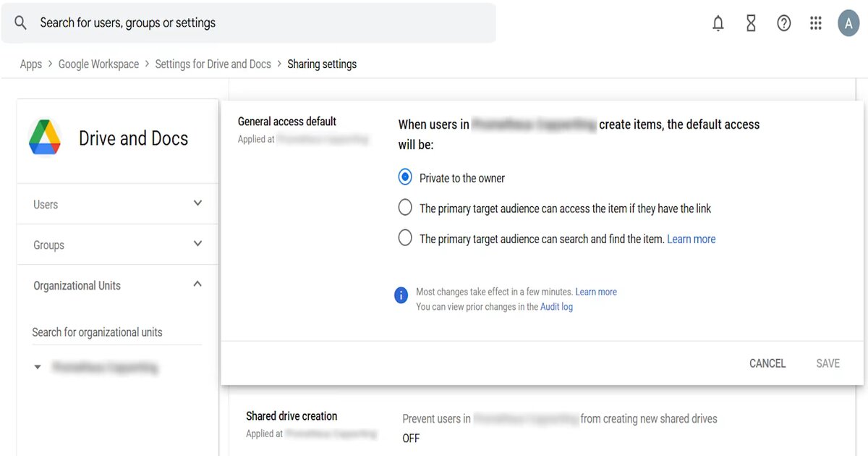Open the Audit log link

pos(556,306)
